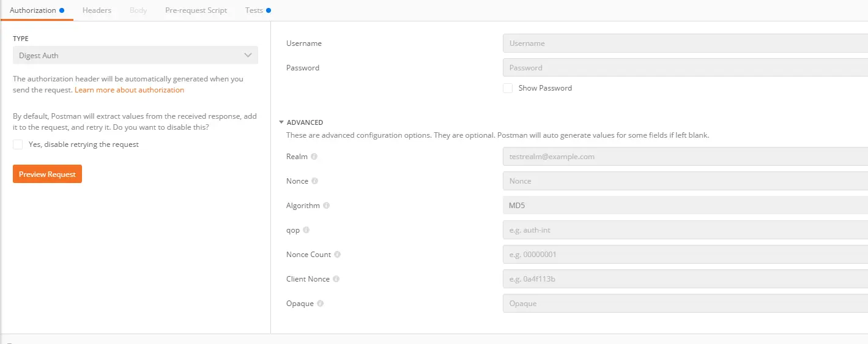868x344 pixels.
Task: Click the info icon next to Opaque
Action: [x=321, y=304]
